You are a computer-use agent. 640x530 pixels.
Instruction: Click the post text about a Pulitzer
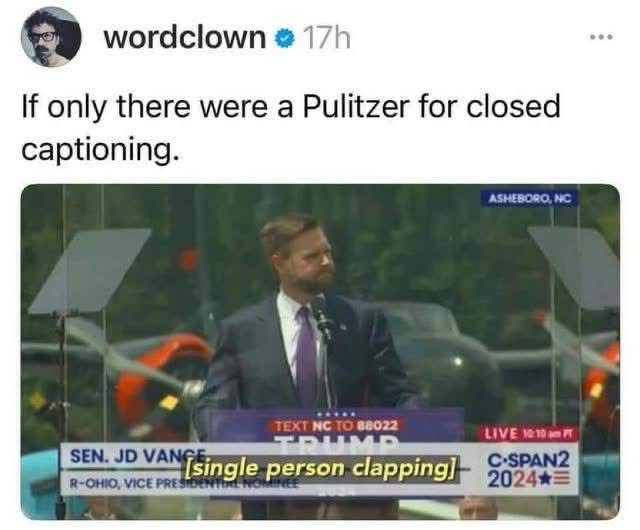(291, 127)
